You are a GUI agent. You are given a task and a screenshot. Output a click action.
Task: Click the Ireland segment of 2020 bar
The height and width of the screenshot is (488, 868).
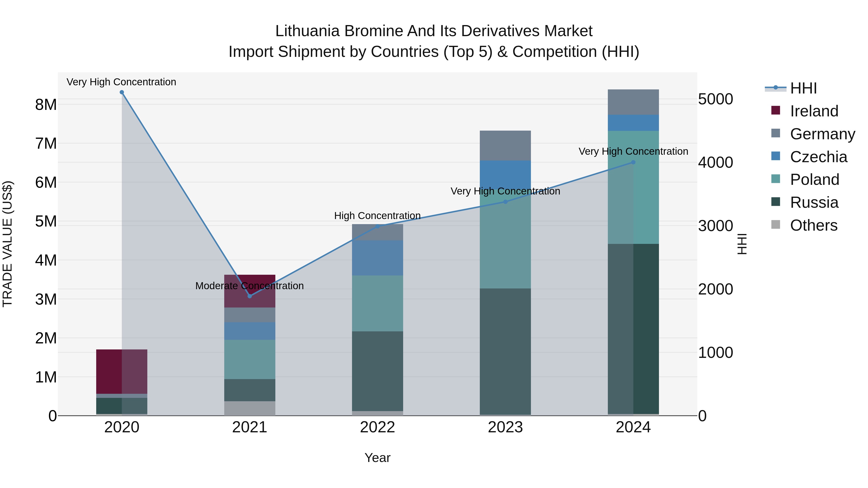pyautogui.click(x=122, y=371)
